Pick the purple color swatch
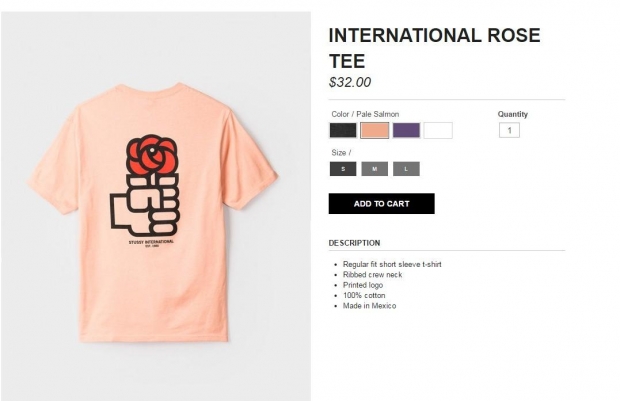Screen dimensions: 620x401 (x=406, y=130)
